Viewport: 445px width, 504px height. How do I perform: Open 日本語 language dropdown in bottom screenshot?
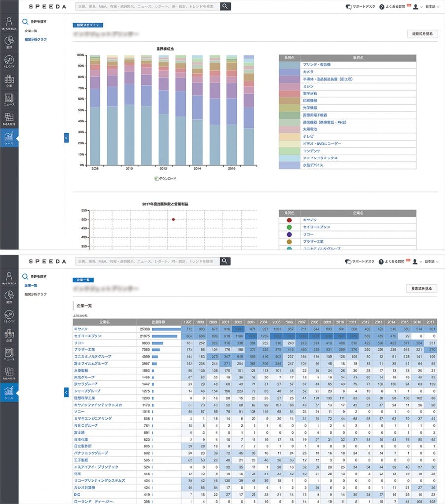coord(432,262)
